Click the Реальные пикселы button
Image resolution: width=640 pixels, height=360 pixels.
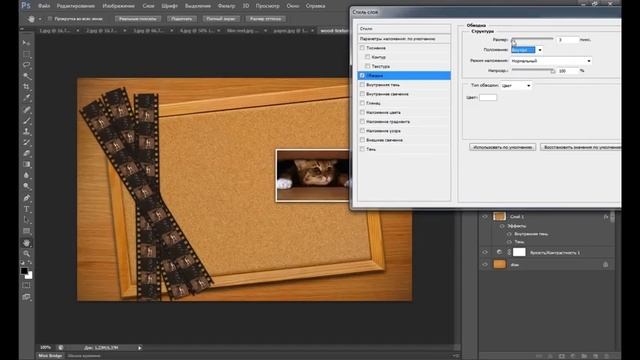click(138, 19)
